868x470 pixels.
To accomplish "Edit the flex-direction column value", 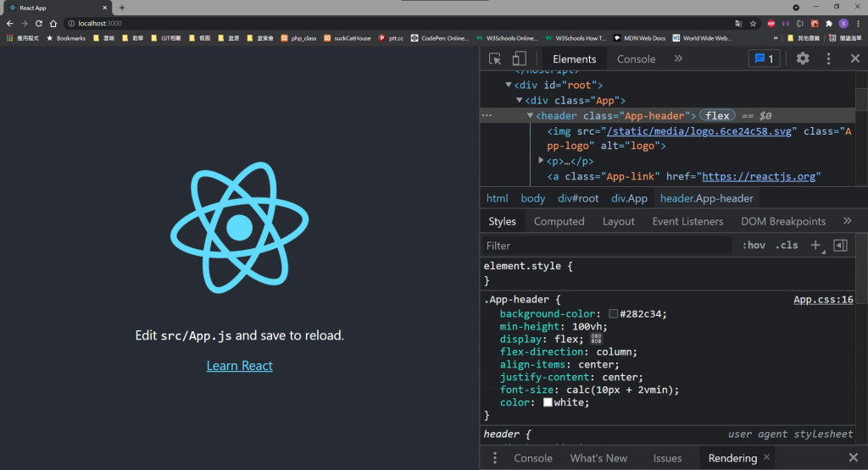I will point(614,351).
